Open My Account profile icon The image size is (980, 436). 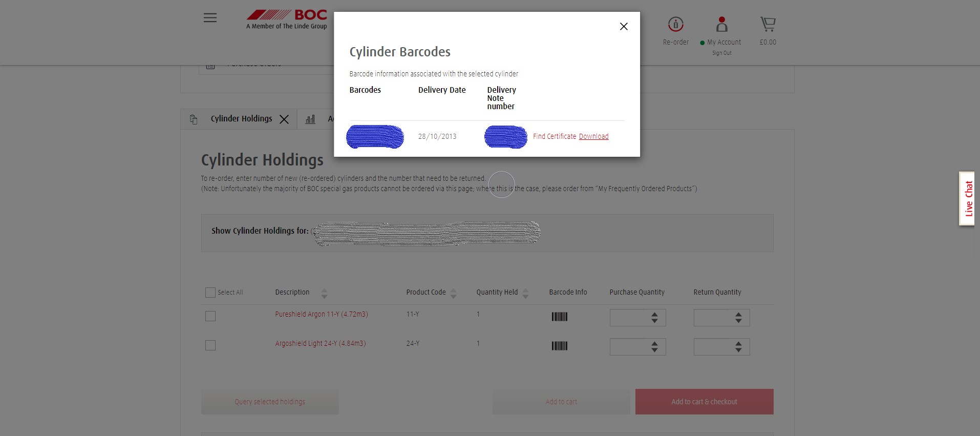coord(722,24)
